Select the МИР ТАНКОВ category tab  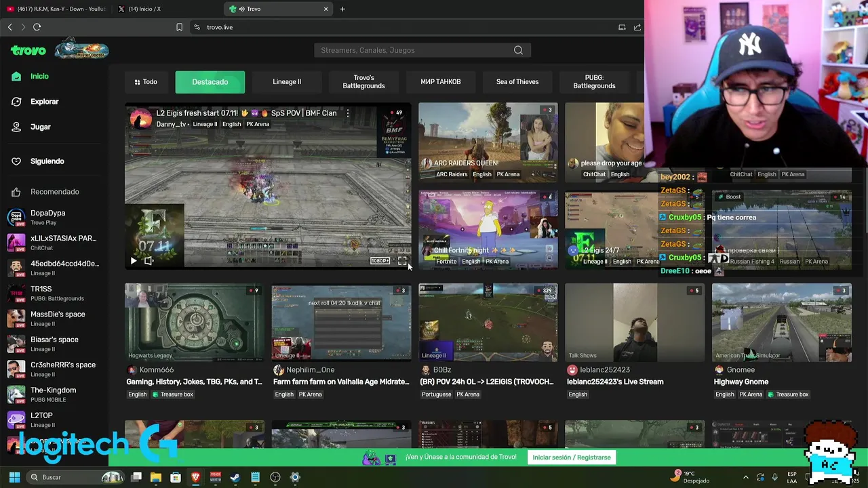coord(441,82)
